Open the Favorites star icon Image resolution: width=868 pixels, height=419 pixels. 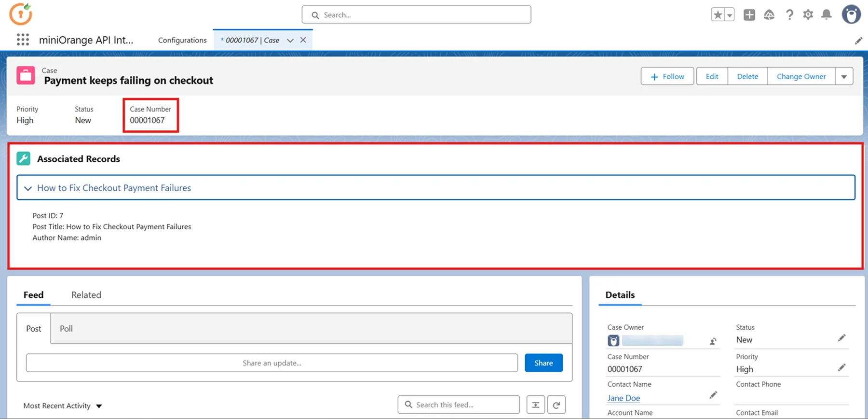[x=718, y=15]
